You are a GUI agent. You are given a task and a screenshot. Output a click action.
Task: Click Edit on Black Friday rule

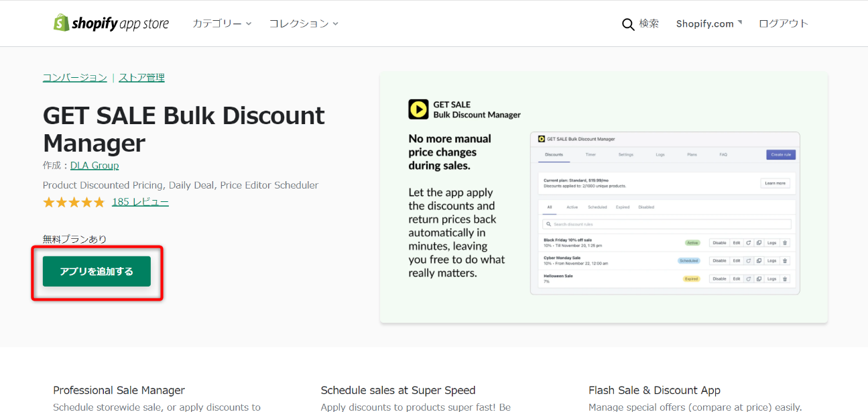737,243
